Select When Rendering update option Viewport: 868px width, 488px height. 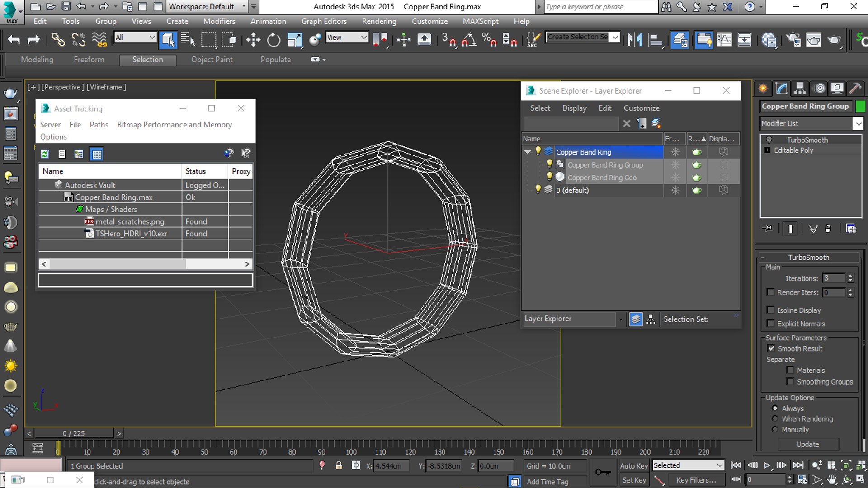click(775, 419)
